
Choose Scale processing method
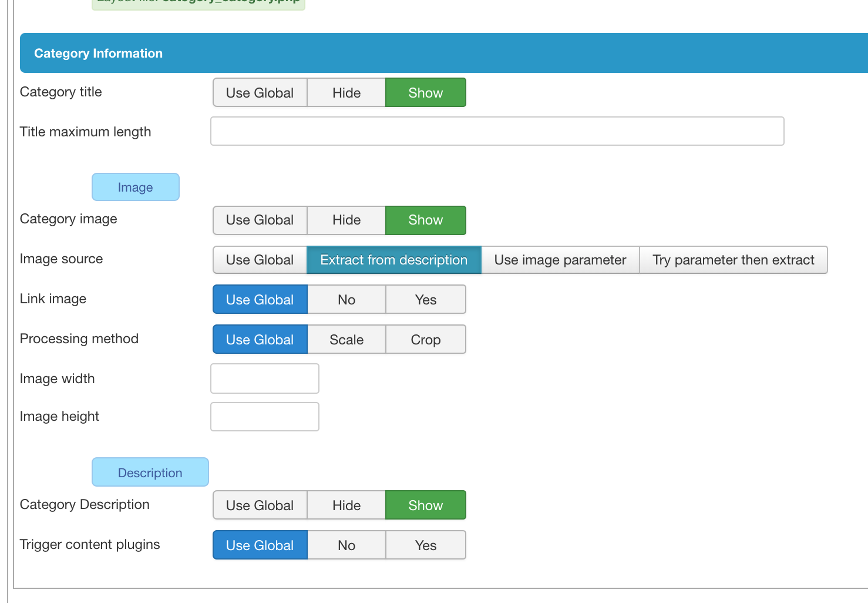pos(346,340)
